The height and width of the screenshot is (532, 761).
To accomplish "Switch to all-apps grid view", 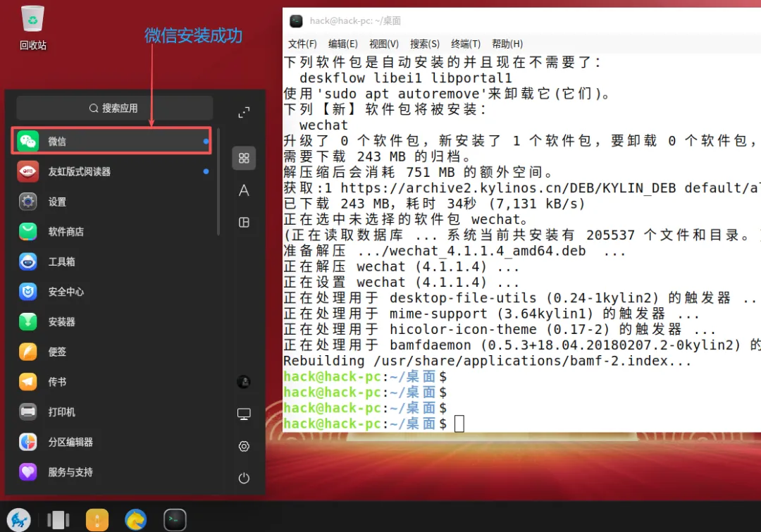I will [x=244, y=159].
